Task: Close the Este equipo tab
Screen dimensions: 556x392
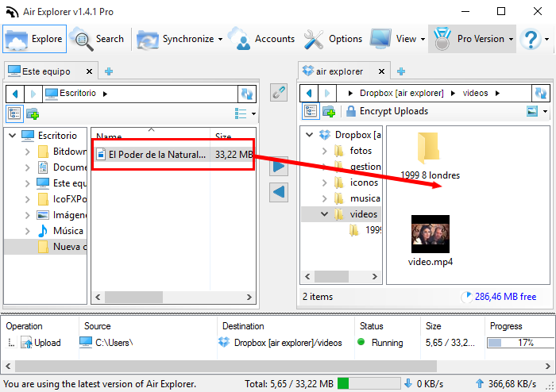Action: 89,71
